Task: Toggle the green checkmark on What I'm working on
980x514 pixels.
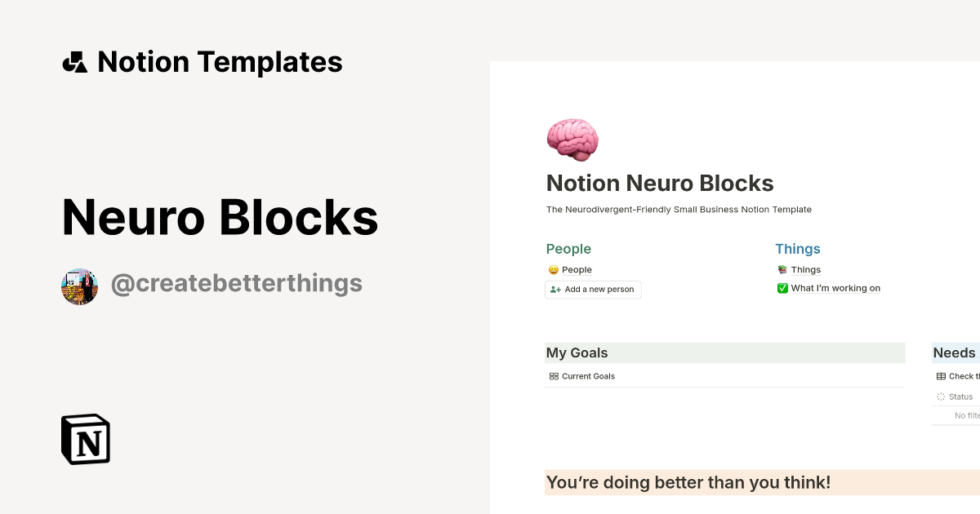Action: coord(782,288)
